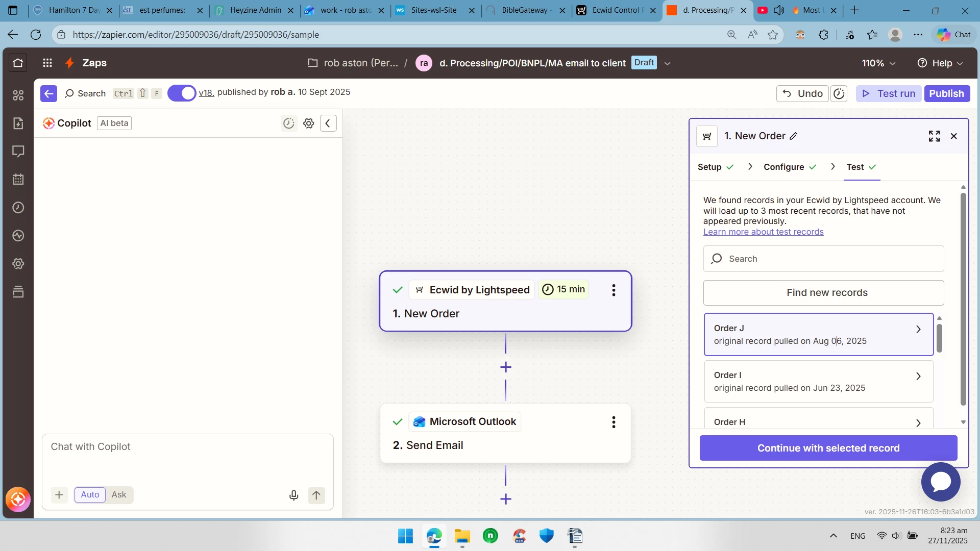The width and height of the screenshot is (980, 551).
Task: Open three-dot menu on Microsoft Outlook step
Action: 614,422
